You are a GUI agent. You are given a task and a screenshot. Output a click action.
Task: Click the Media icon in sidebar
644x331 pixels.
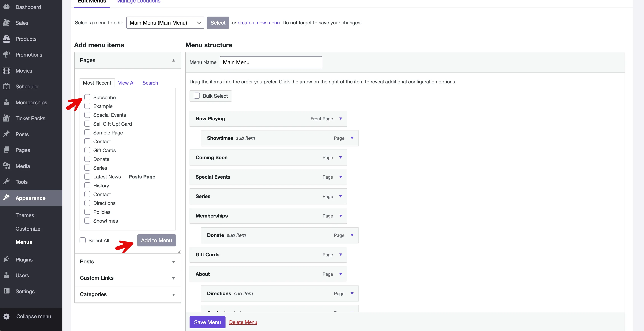point(6,166)
